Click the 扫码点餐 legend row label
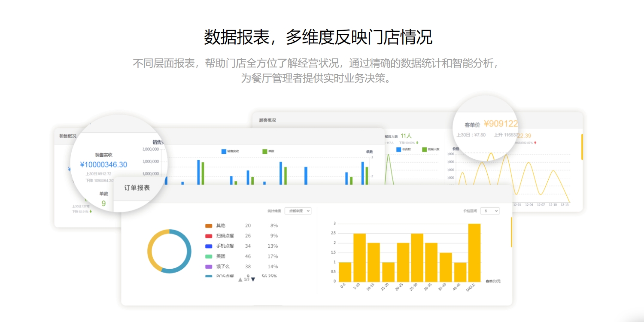Viewport: 644px width, 322px height. tap(225, 236)
